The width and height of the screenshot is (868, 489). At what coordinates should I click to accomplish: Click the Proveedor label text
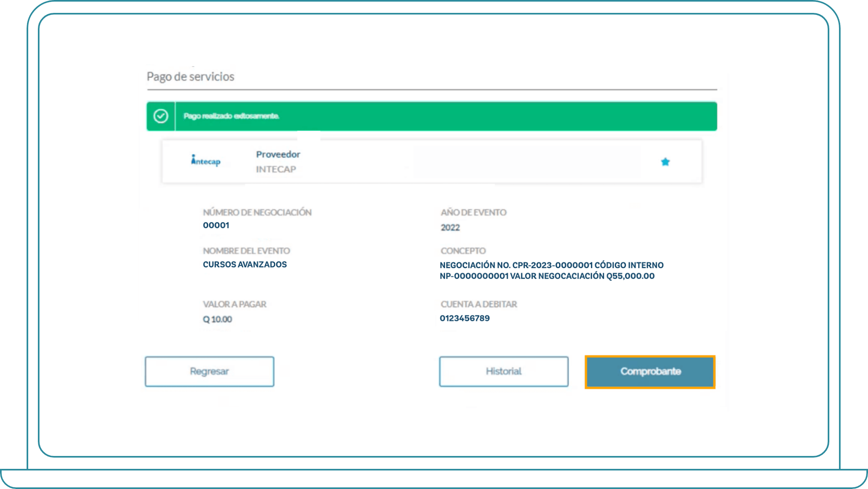[x=278, y=154]
